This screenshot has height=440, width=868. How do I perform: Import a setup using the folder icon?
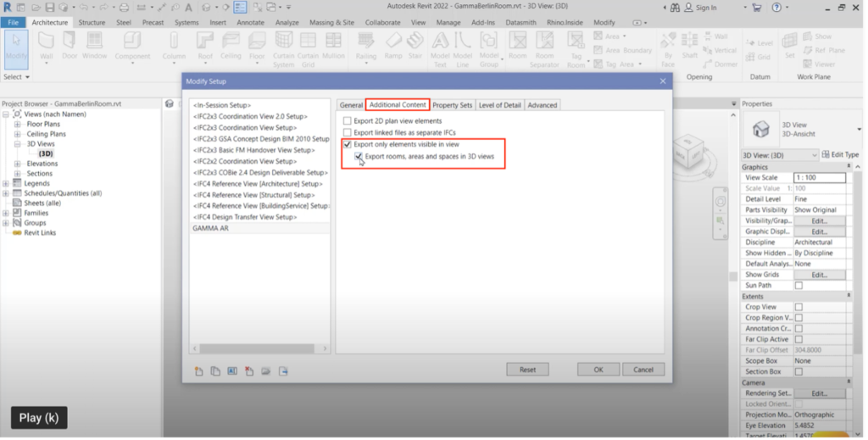(266, 371)
